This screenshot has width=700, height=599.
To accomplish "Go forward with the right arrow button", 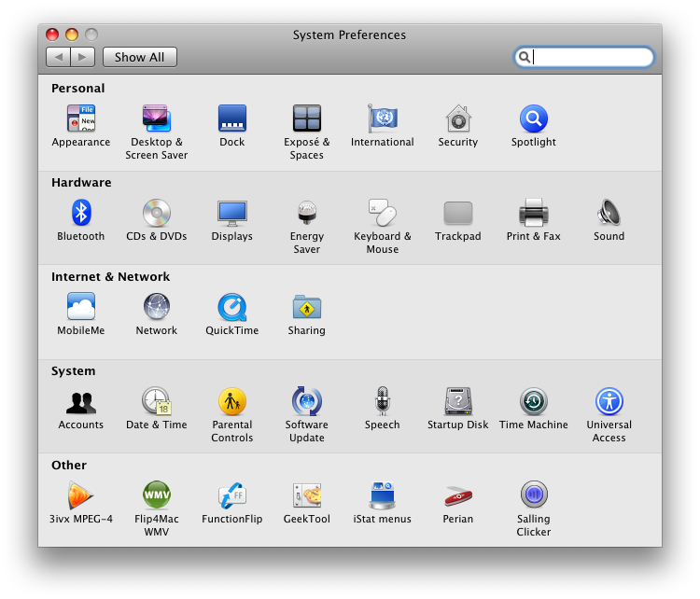I will [82, 57].
